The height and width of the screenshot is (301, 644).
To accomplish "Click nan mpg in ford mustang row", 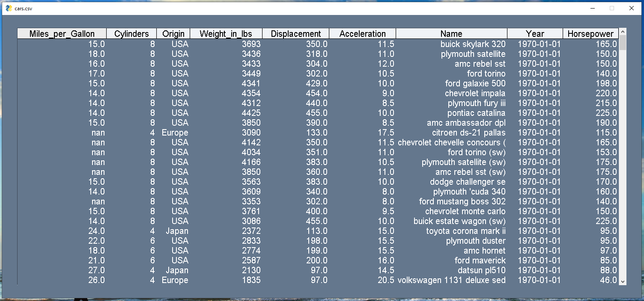I will (98, 201).
